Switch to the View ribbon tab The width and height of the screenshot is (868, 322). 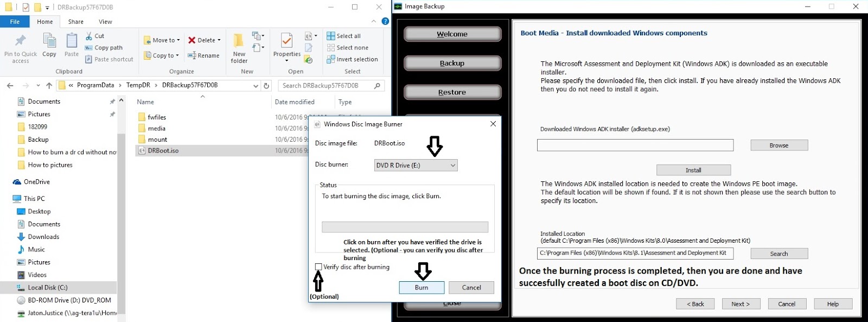point(105,22)
